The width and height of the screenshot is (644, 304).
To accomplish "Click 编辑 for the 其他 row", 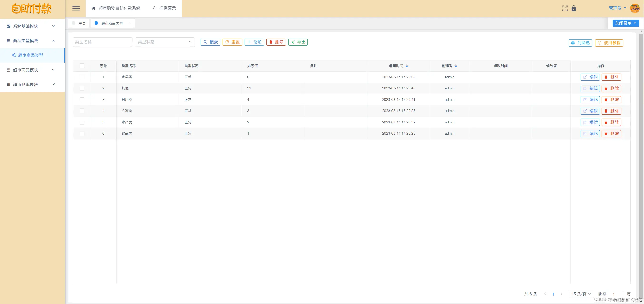I will (590, 88).
